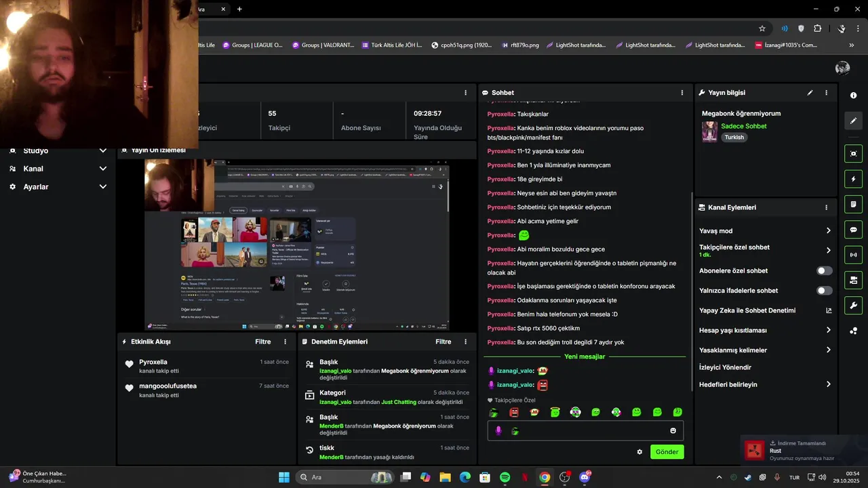Open Sohbet panel three-dot menu
Image resolution: width=868 pixels, height=488 pixels.
pyautogui.click(x=682, y=93)
